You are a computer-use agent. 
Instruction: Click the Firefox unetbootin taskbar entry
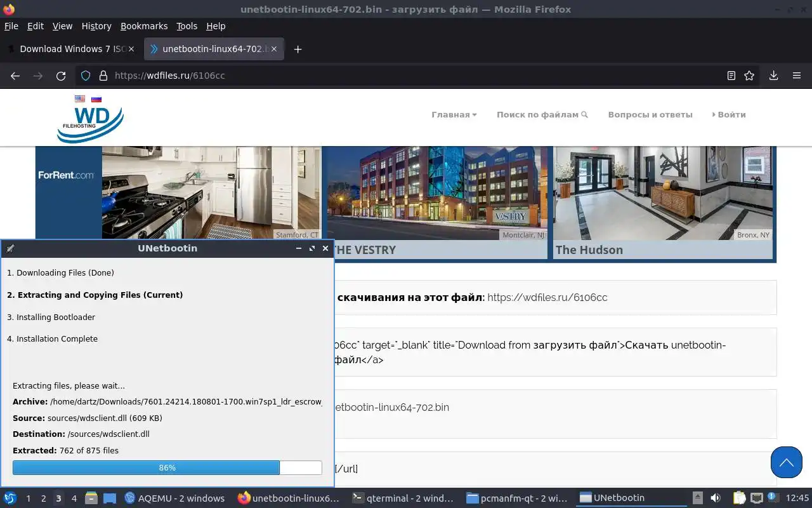click(x=289, y=498)
